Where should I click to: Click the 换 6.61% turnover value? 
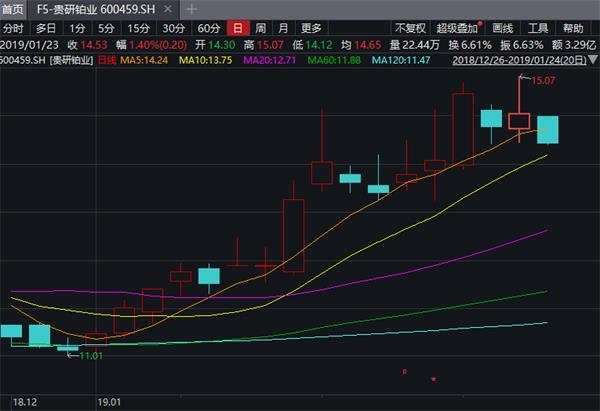coord(470,45)
